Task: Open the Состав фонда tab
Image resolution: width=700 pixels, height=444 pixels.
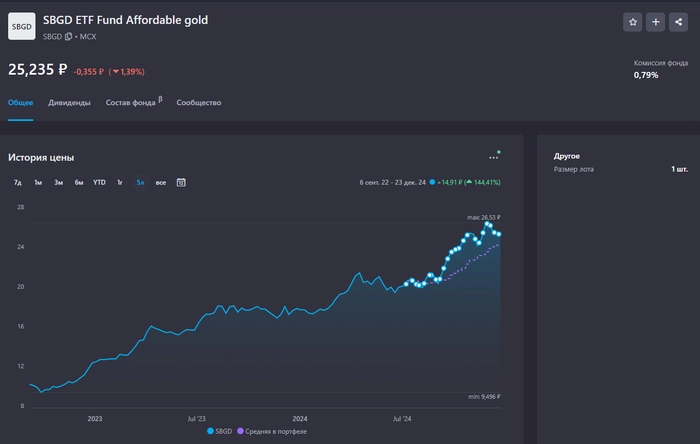Action: [131, 103]
